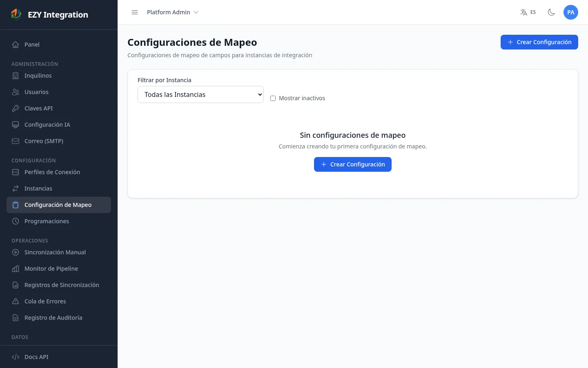Click the EZY Integration logo icon

click(16, 14)
